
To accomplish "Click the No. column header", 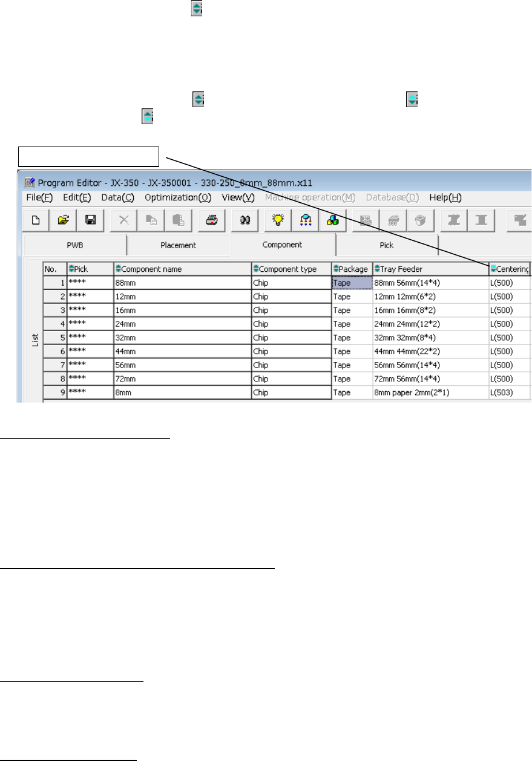I will 54,269.
